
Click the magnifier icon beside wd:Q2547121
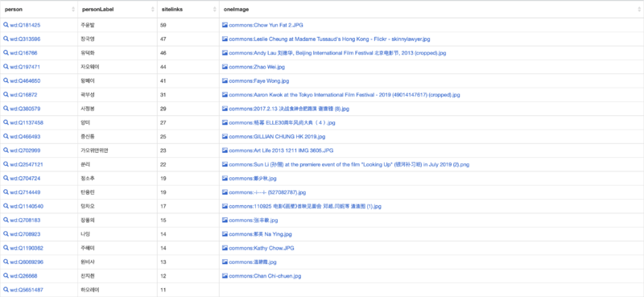[x=6, y=164]
